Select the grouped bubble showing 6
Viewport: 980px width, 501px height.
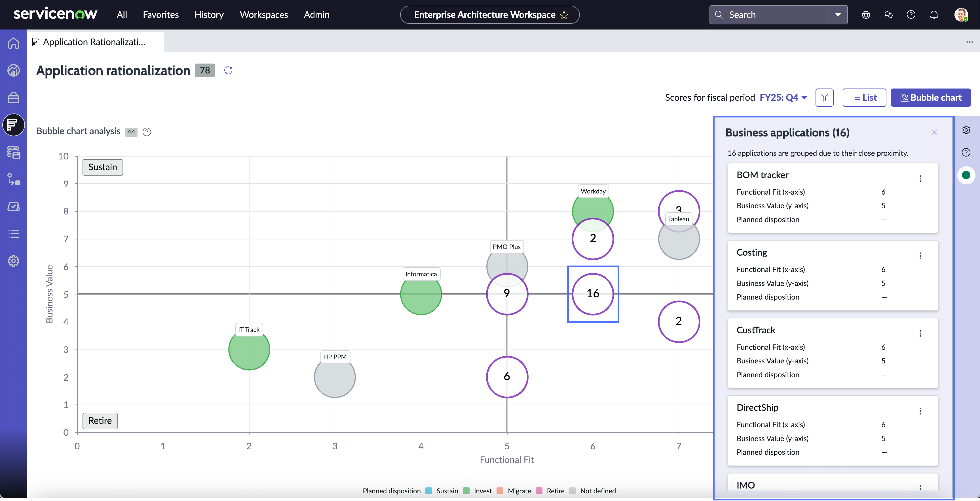507,377
